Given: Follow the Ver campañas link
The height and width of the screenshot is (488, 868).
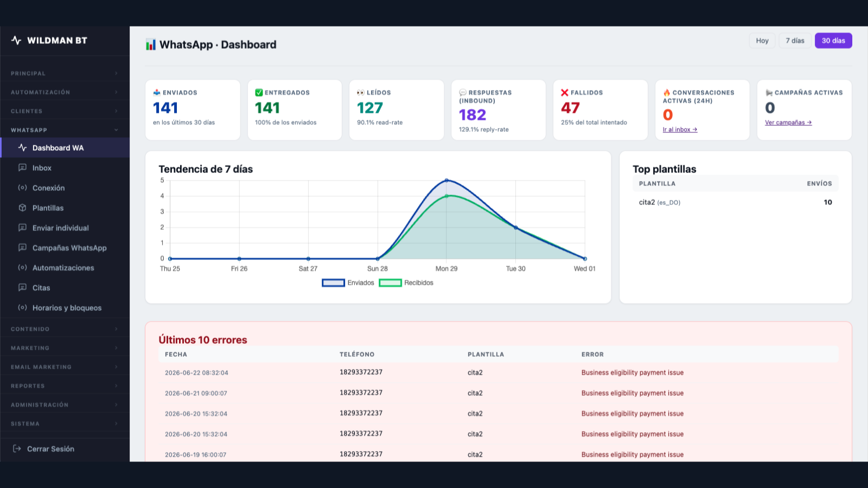Looking at the screenshot, I should point(788,123).
